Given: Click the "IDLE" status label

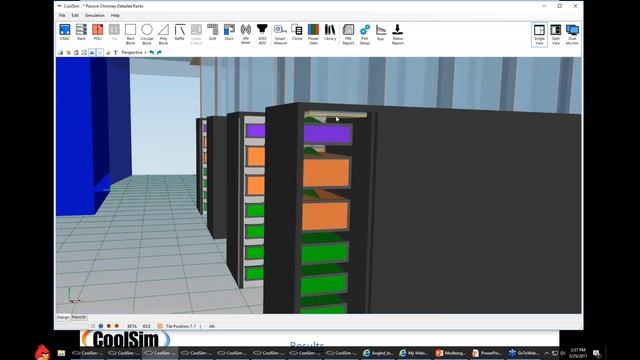Looking at the screenshot, I should pos(147,326).
